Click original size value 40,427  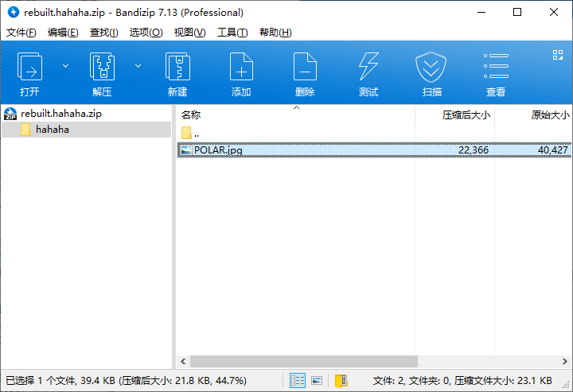pos(553,150)
